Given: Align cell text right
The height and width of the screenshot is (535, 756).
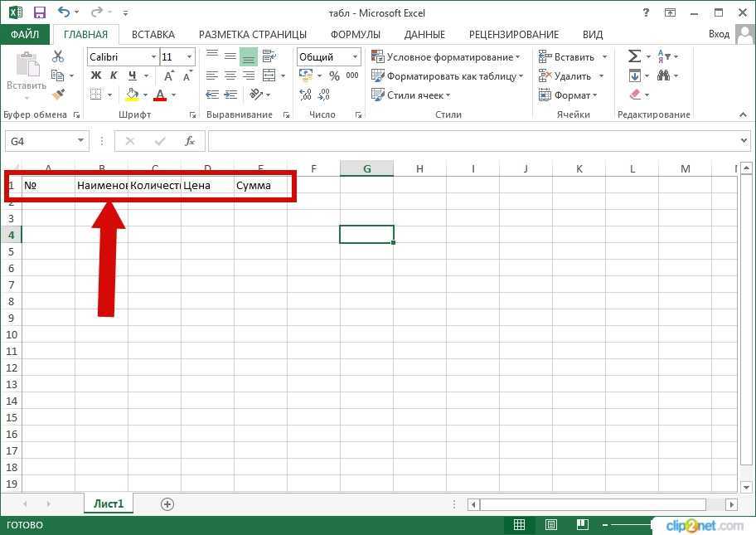Looking at the screenshot, I should (249, 75).
